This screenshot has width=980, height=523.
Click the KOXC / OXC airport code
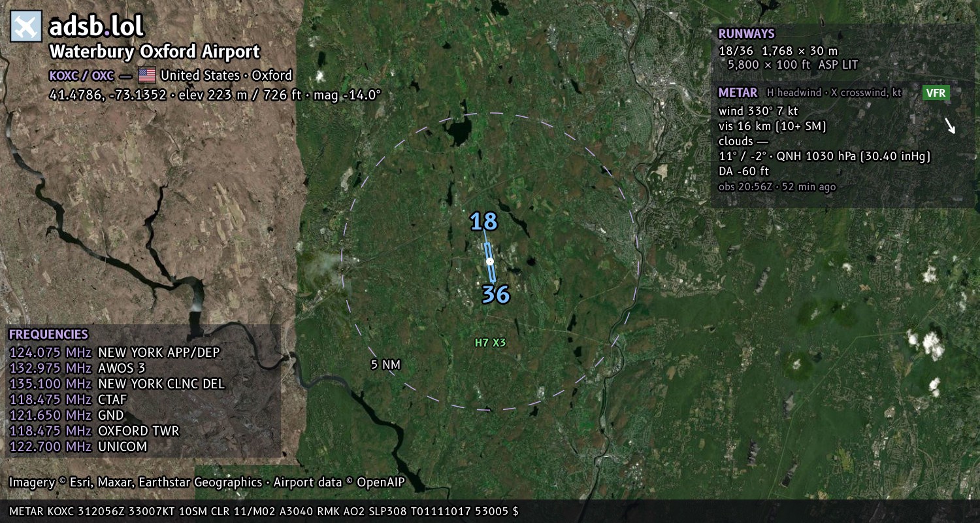pos(82,75)
